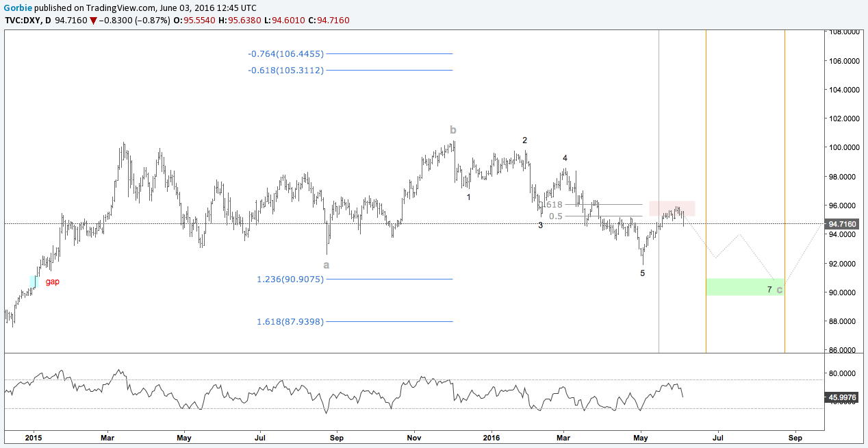This screenshot has width=868, height=448.
Task: Click the 92.0000 price axis label
Action: tap(843, 264)
